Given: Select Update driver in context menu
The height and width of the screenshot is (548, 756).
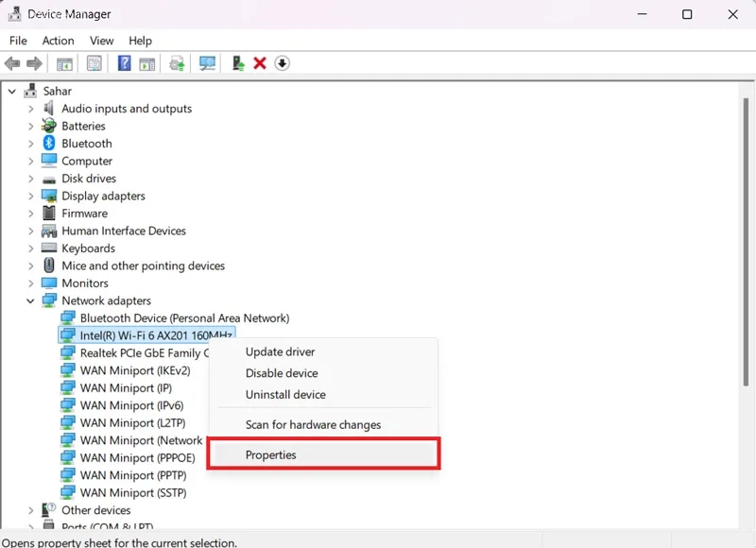Looking at the screenshot, I should 280,351.
